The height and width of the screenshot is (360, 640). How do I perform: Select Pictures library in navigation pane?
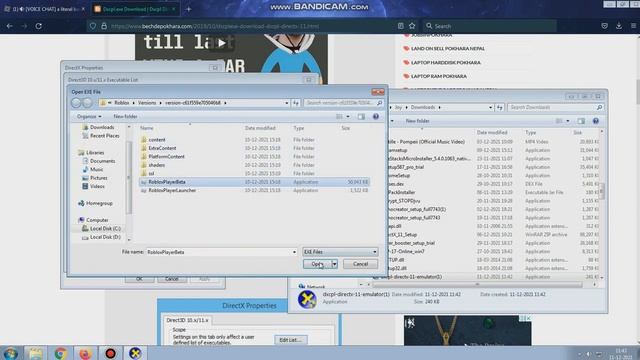99,178
